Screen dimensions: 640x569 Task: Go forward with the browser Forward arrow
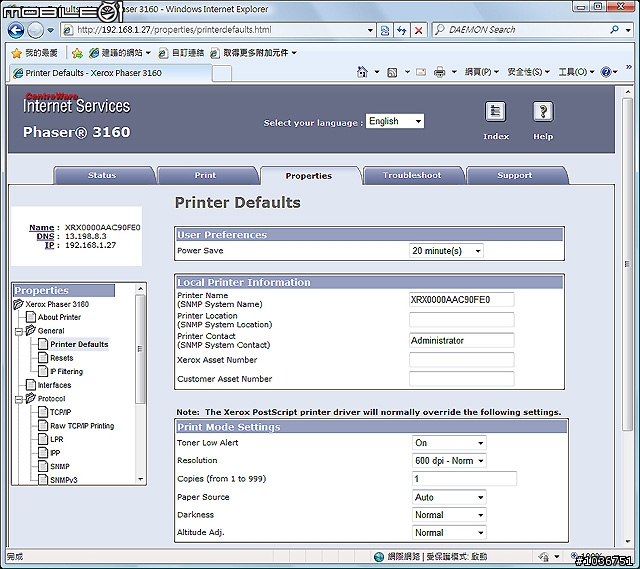[36, 30]
